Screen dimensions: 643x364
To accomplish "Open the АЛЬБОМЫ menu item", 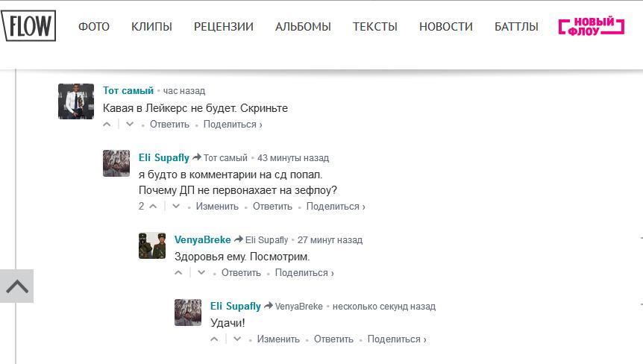I will (303, 27).
